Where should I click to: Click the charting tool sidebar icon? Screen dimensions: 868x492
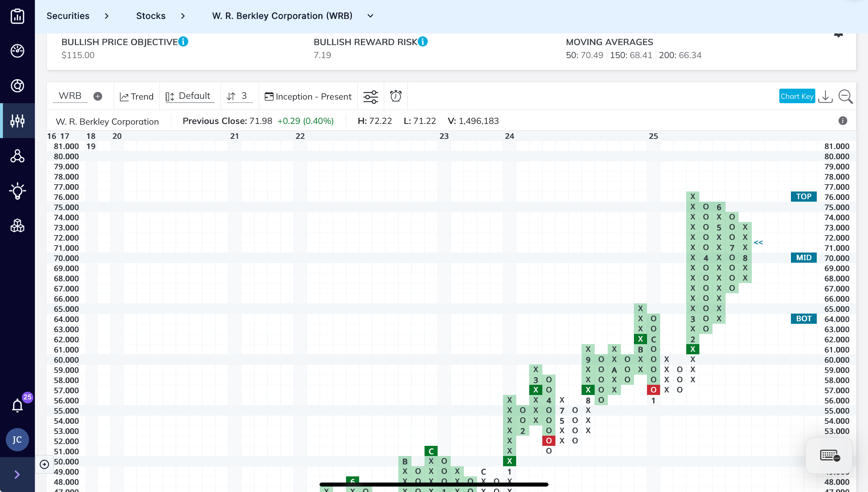(x=17, y=121)
